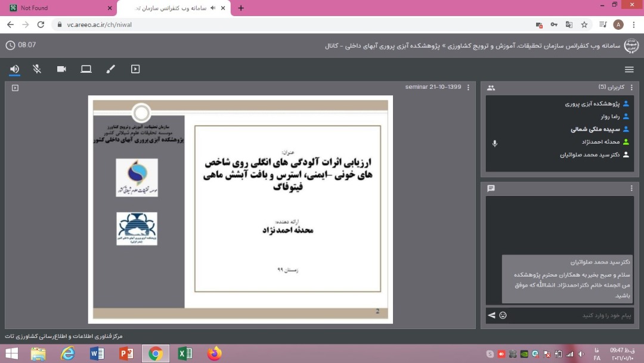Open PowerPoint from the Windows taskbar
This screenshot has height=363, width=644.
point(126,353)
